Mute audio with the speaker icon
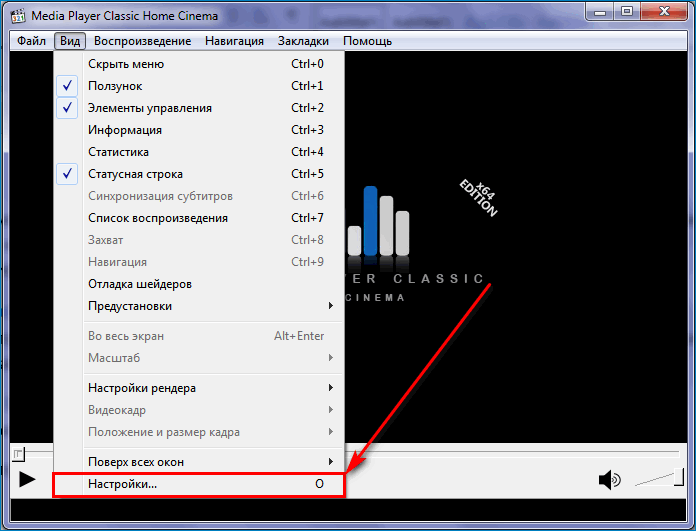Viewport: 696px width, 531px height. (610, 480)
